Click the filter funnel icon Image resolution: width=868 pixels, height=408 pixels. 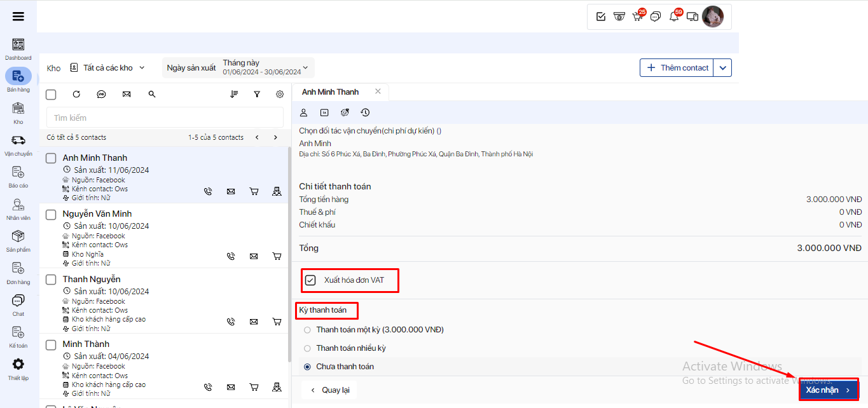tap(257, 94)
